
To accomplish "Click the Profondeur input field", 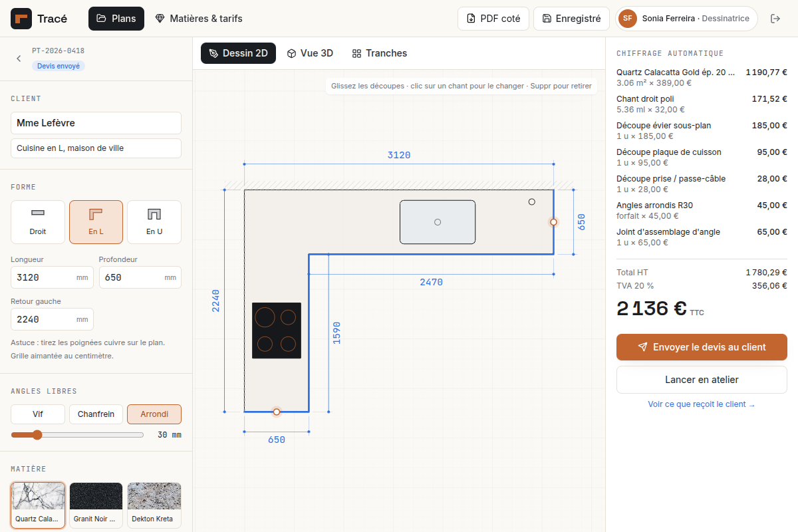I will (x=140, y=277).
